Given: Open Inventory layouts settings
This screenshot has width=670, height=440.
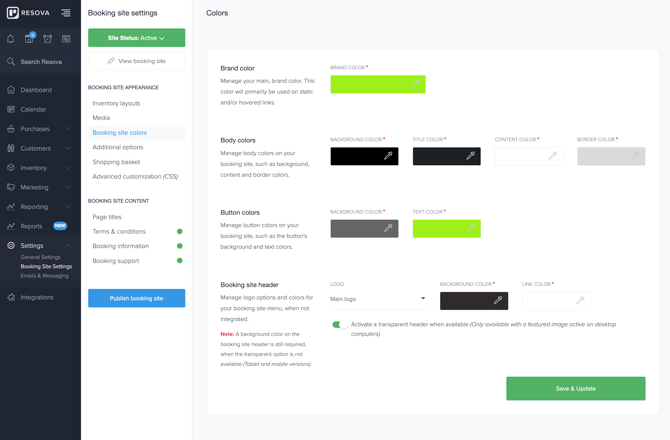Looking at the screenshot, I should tap(116, 103).
